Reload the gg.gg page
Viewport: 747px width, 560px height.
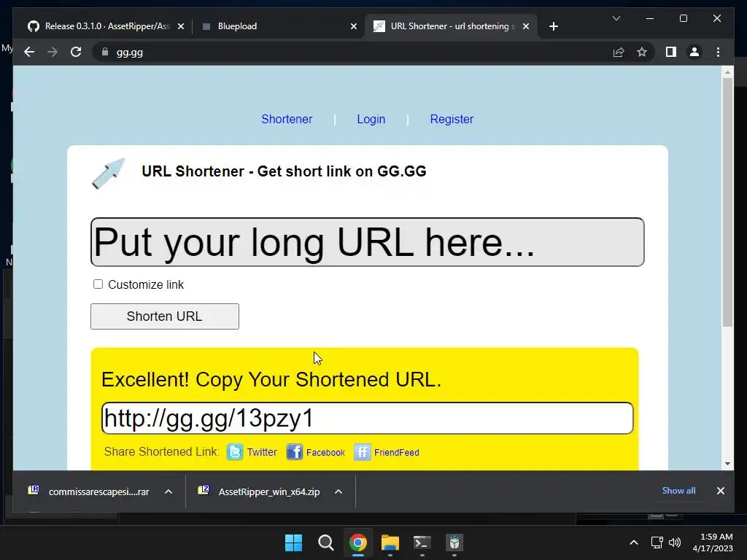pos(76,52)
